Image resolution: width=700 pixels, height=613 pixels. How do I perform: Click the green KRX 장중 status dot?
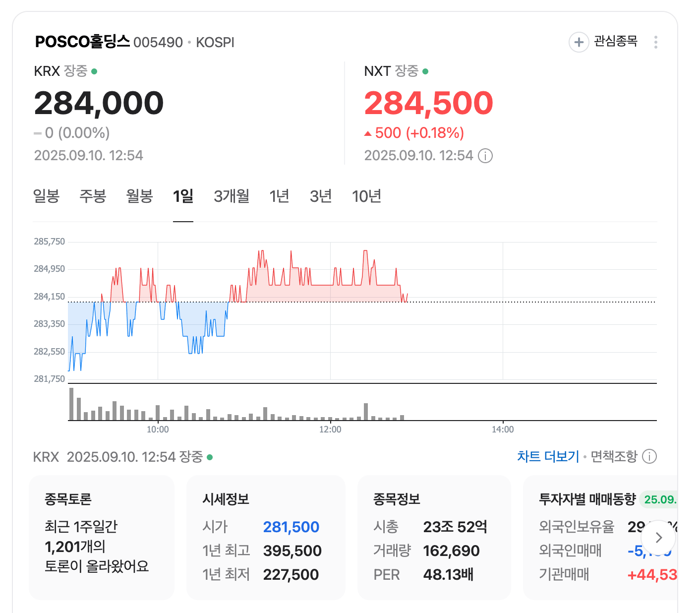coord(95,71)
